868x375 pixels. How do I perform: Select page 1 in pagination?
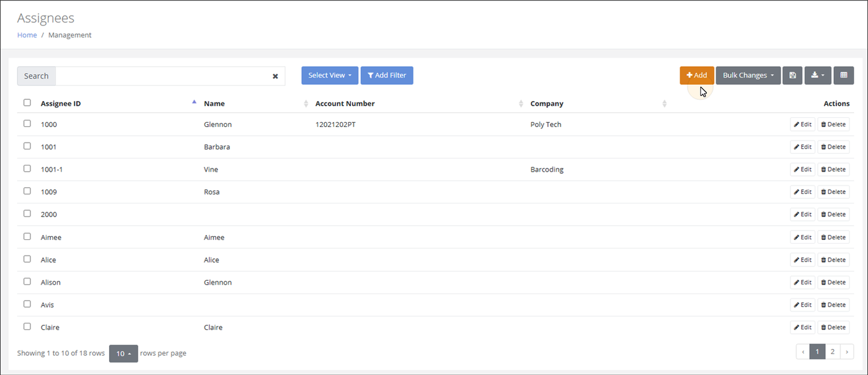817,352
